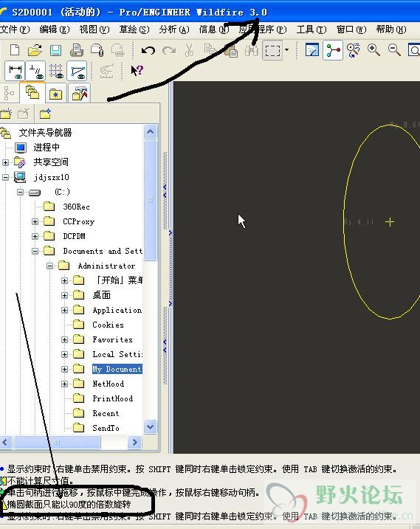Click the Paste clipboard icon
This screenshot has width=420, height=529.
[x=231, y=51]
